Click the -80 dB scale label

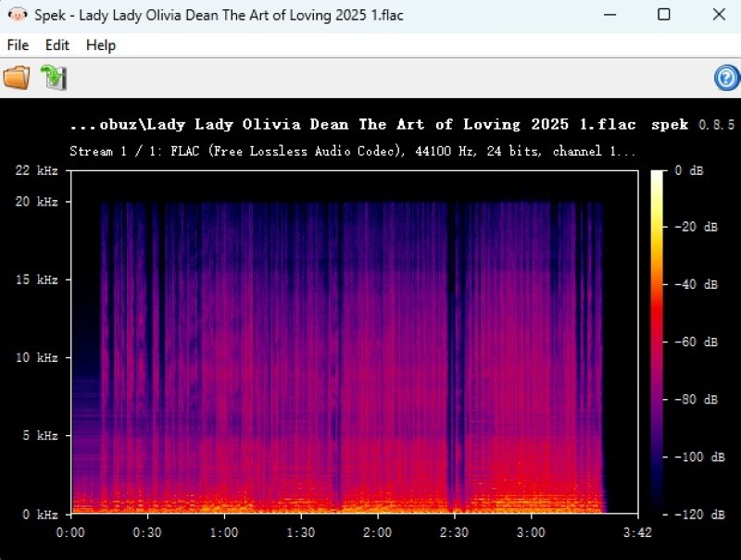tap(697, 400)
